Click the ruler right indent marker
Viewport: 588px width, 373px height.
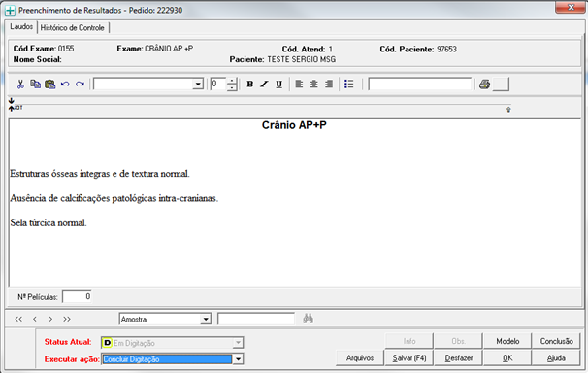click(508, 110)
